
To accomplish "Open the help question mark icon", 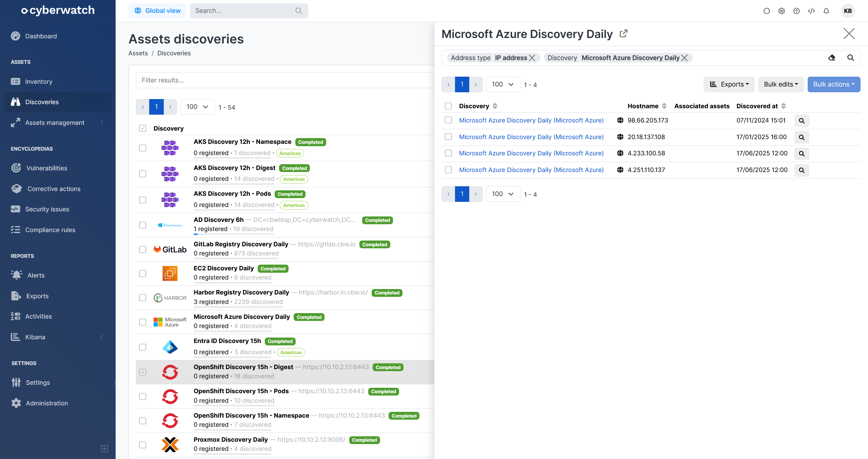I will (796, 11).
